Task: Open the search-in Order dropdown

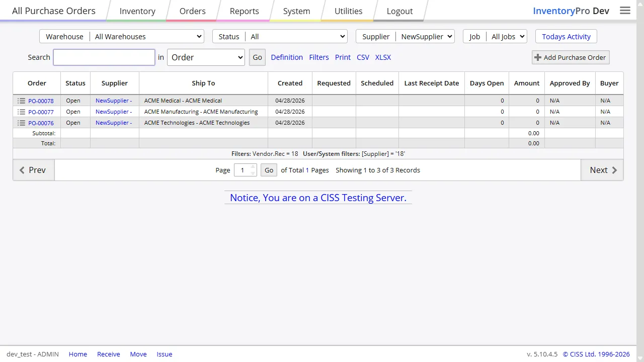Action: (x=206, y=57)
